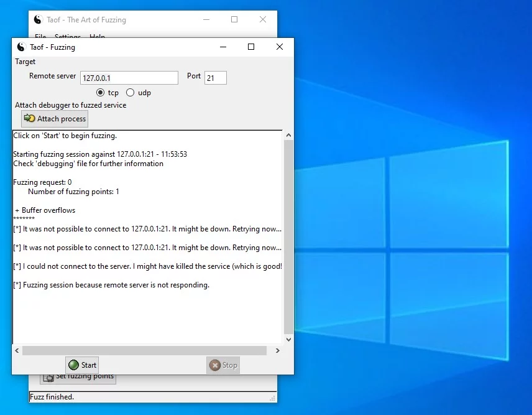
Task: Click the greyed-out Stop button
Action: coord(222,365)
